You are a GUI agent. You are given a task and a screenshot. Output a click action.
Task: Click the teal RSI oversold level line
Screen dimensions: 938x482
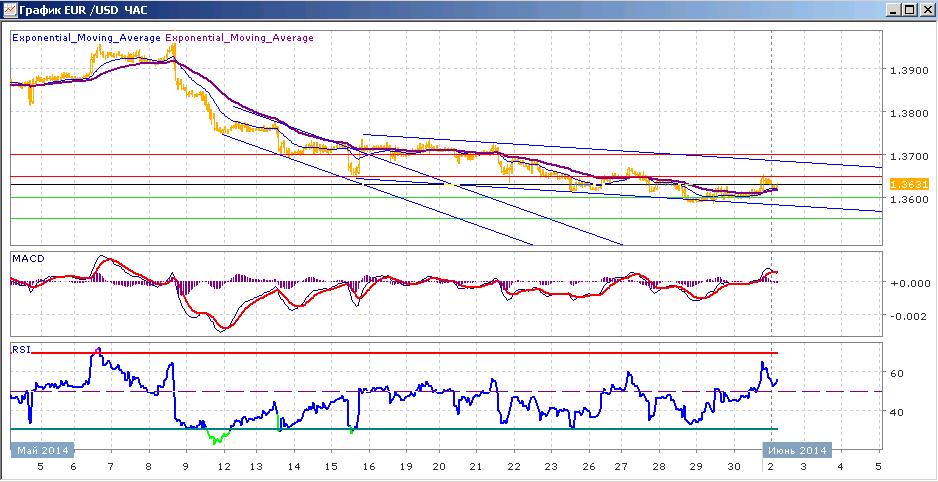point(394,428)
